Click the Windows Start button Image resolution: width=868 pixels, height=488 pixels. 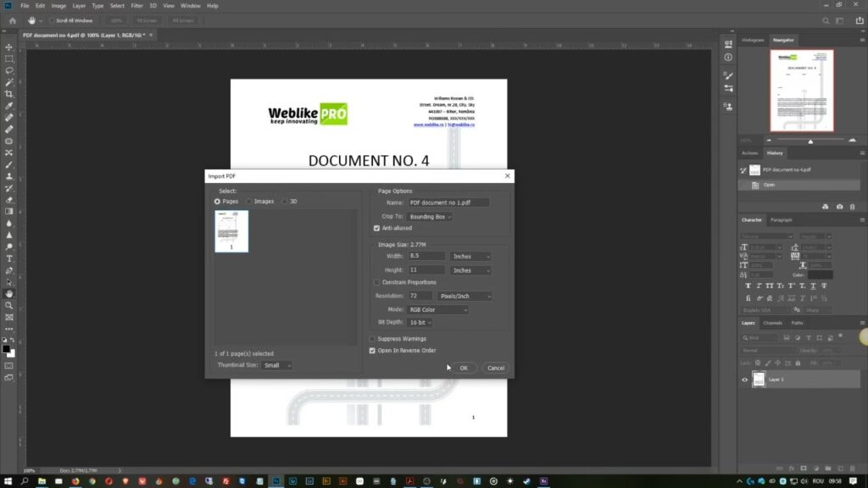click(x=8, y=480)
